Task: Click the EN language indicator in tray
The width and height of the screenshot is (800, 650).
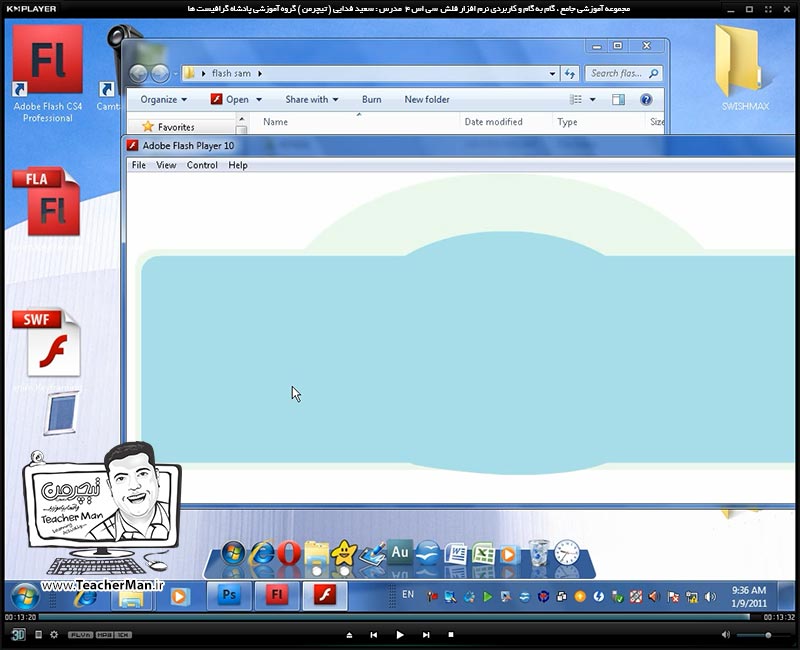Action: coord(408,594)
